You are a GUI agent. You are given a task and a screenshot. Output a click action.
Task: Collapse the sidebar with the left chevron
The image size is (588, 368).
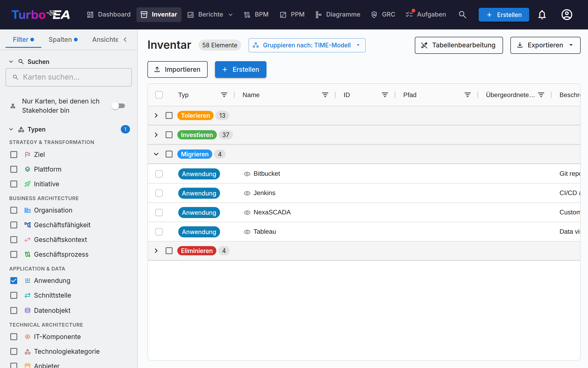[x=125, y=39]
